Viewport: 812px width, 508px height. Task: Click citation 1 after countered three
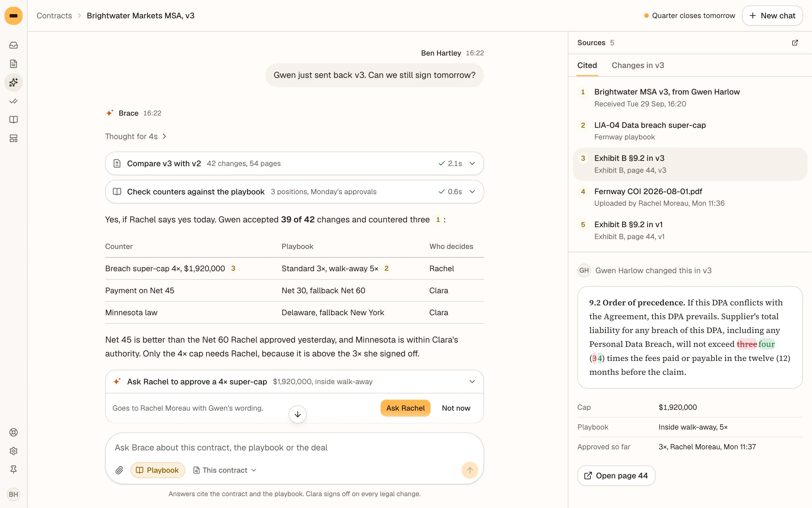coord(438,220)
